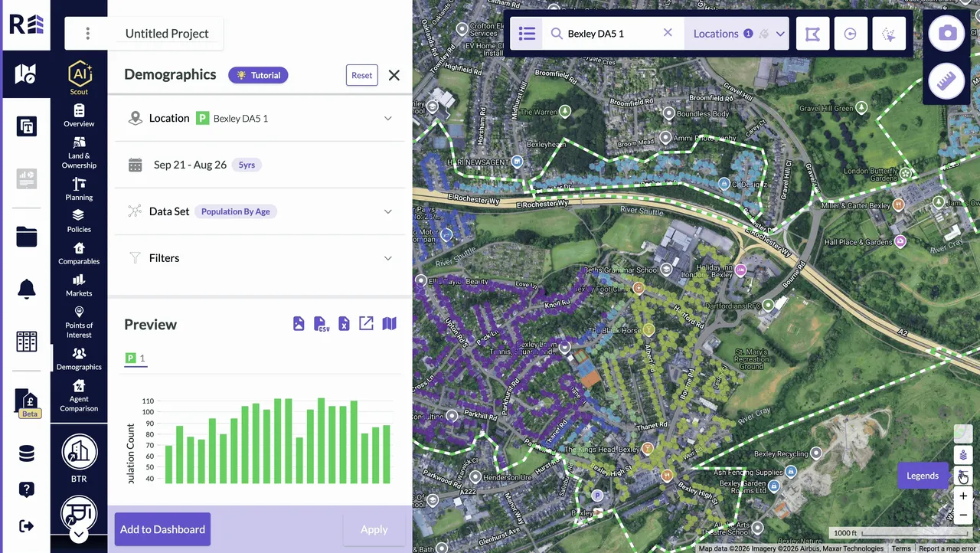The image size is (980, 553).
Task: Open the Beta pricing document icon
Action: click(x=28, y=402)
